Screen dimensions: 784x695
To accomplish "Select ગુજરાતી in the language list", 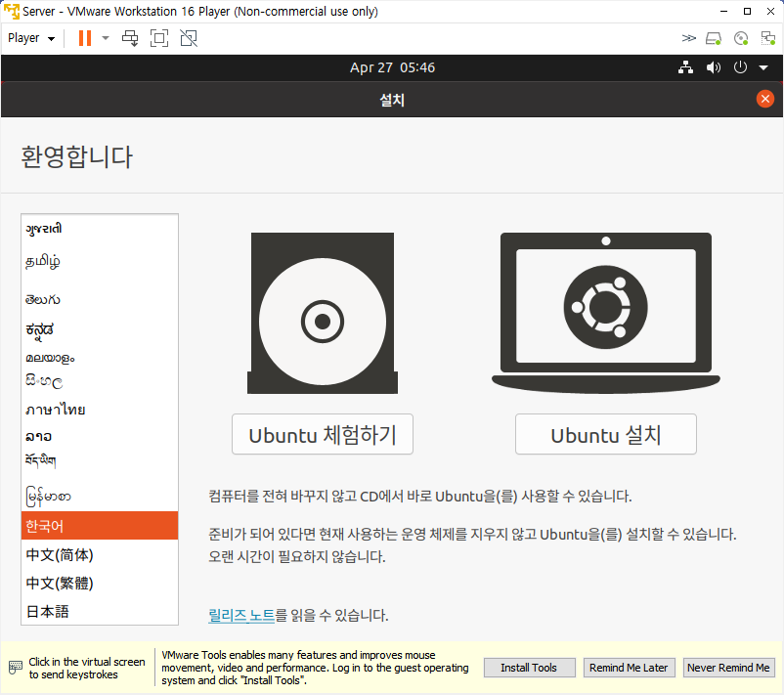I will (x=100, y=229).
